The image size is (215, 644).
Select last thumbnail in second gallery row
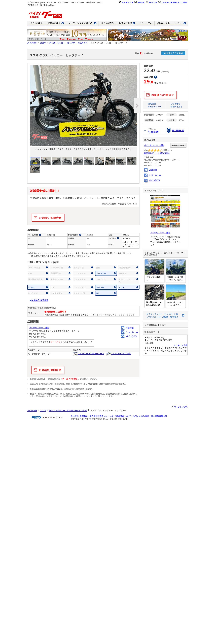[x=35, y=169]
